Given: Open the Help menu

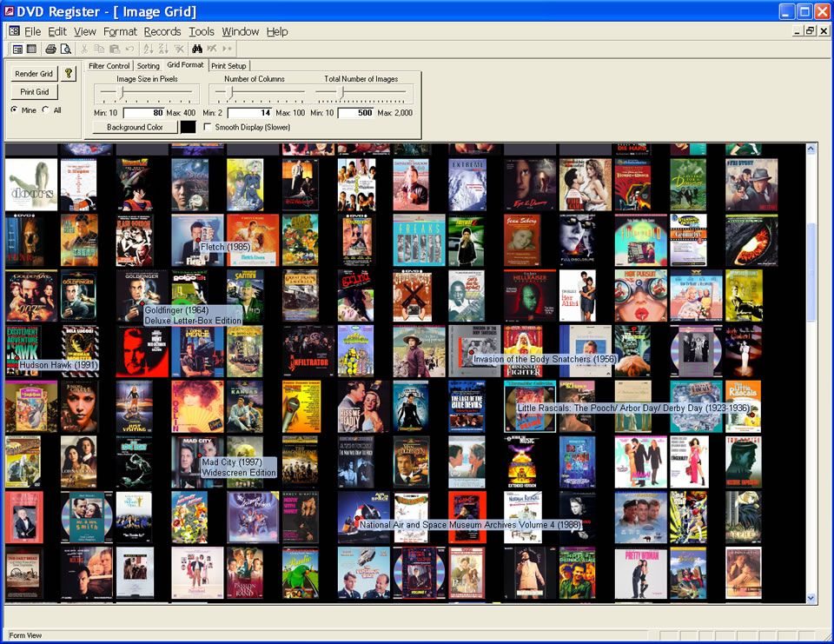Looking at the screenshot, I should [x=276, y=31].
